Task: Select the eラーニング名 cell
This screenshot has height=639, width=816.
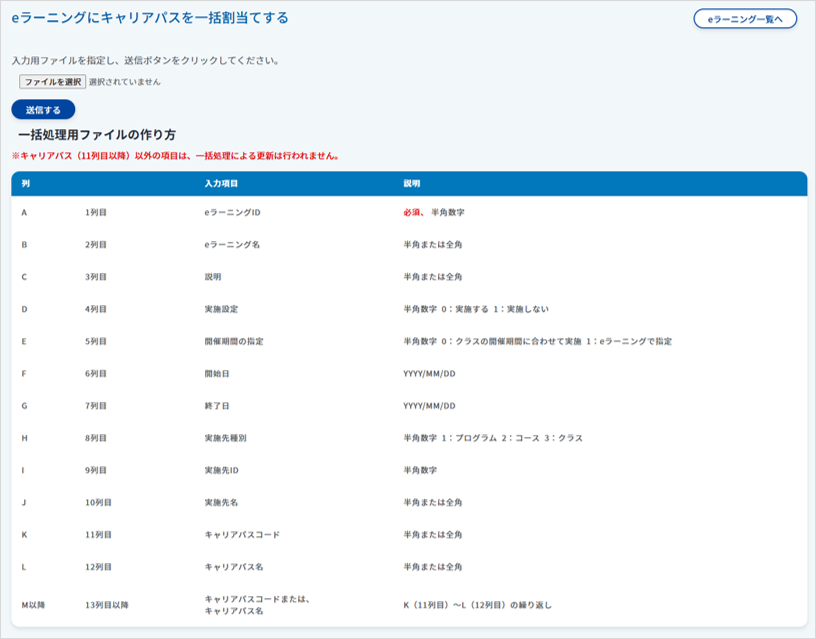Action: tap(231, 244)
